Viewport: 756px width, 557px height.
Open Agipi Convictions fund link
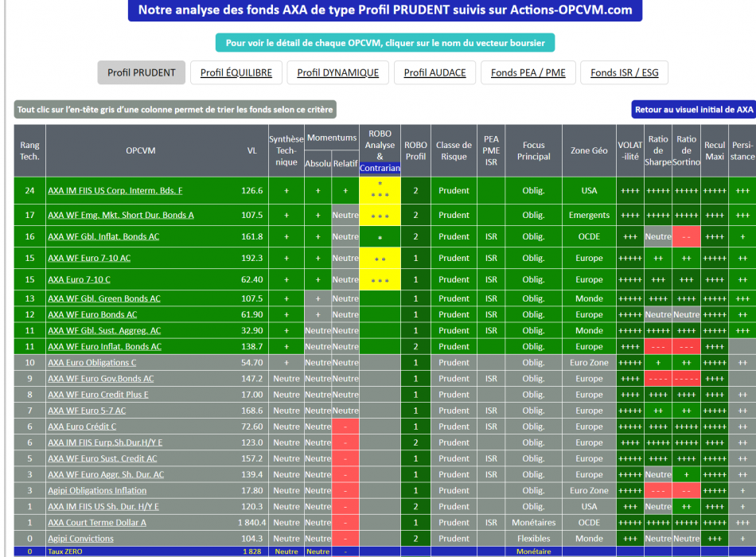pos(81,538)
